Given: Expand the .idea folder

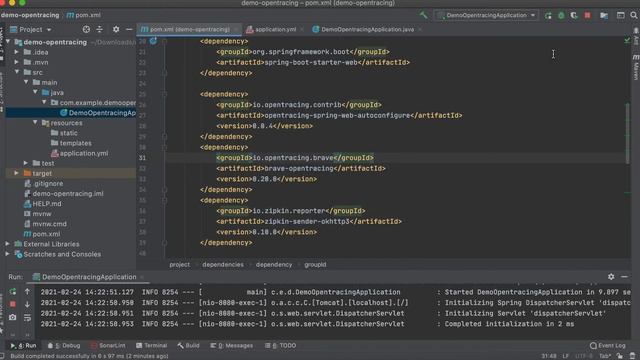Looking at the screenshot, I should point(16,52).
